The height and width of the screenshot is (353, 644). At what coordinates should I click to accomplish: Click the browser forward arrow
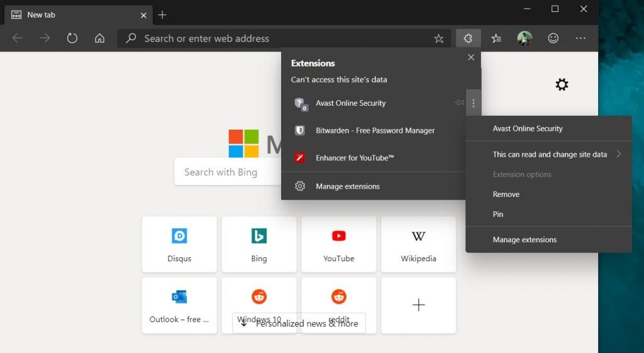click(x=45, y=38)
